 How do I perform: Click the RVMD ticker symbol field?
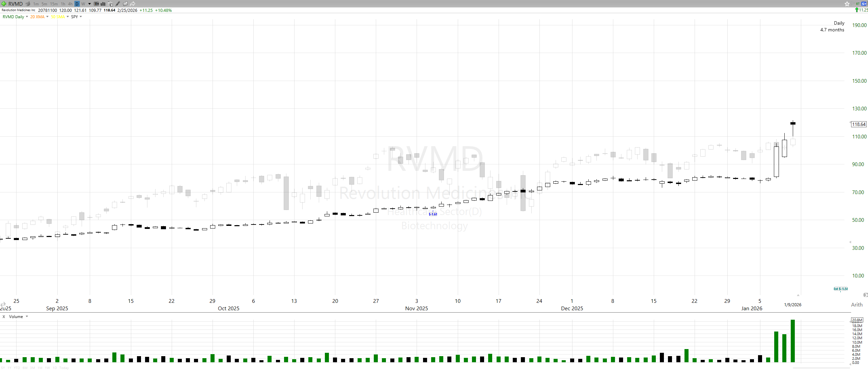click(x=16, y=4)
